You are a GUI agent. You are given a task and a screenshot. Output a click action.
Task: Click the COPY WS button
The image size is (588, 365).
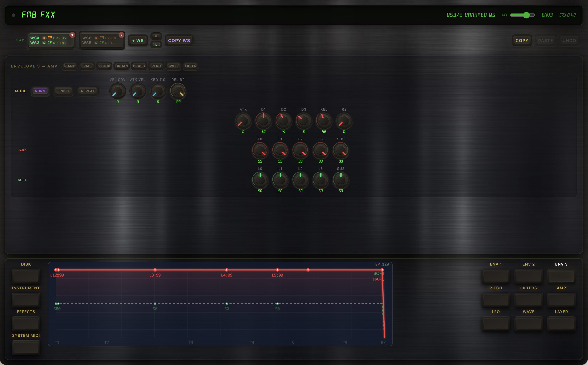point(179,41)
